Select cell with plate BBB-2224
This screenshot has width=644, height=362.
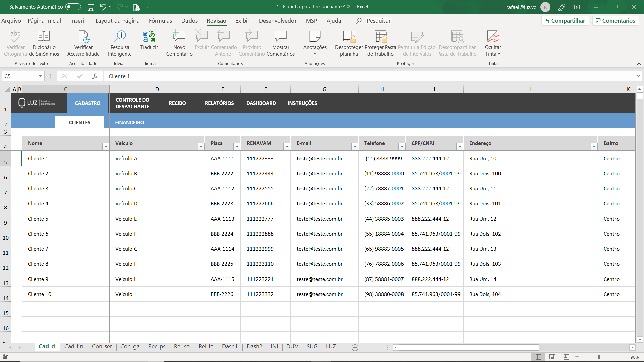223,234
